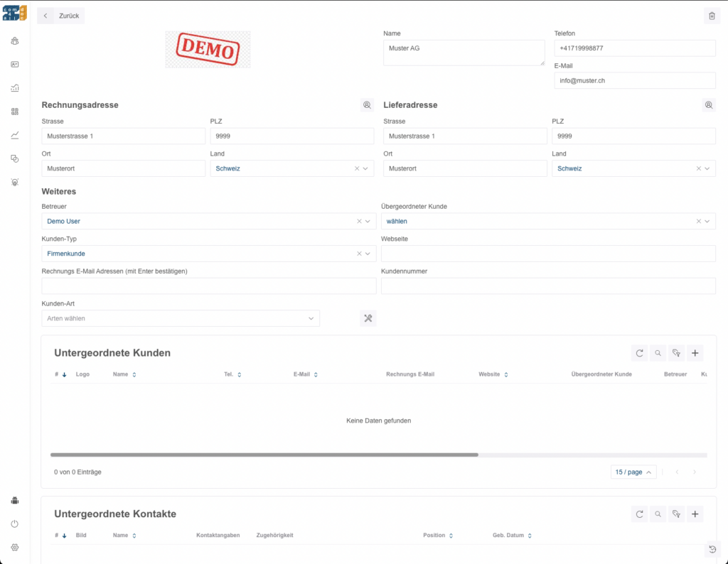Search address for Rechnungsadresse
Screen dimensions: 728x564
pyautogui.click(x=367, y=105)
